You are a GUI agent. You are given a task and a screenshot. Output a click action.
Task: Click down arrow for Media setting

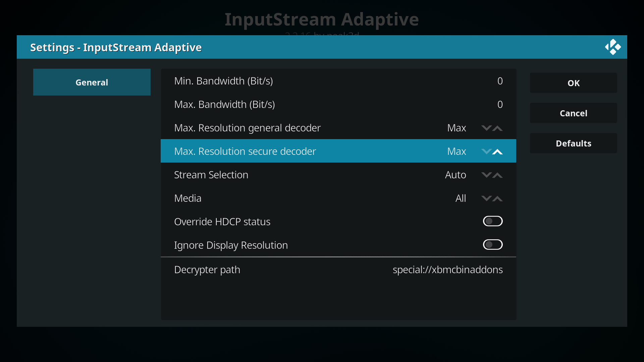coord(486,198)
